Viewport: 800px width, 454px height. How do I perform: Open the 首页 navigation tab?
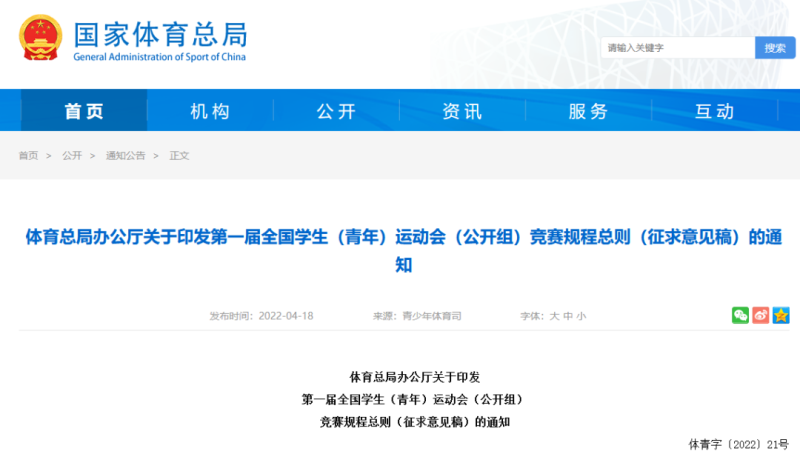(84, 111)
